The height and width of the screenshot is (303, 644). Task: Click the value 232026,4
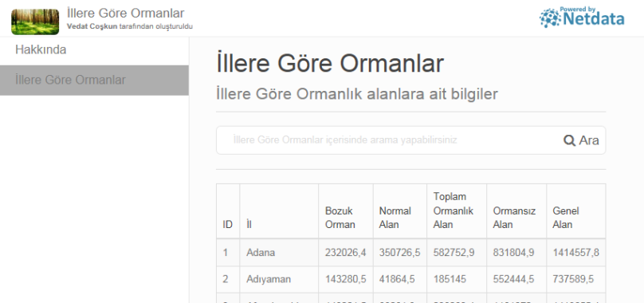(345, 253)
